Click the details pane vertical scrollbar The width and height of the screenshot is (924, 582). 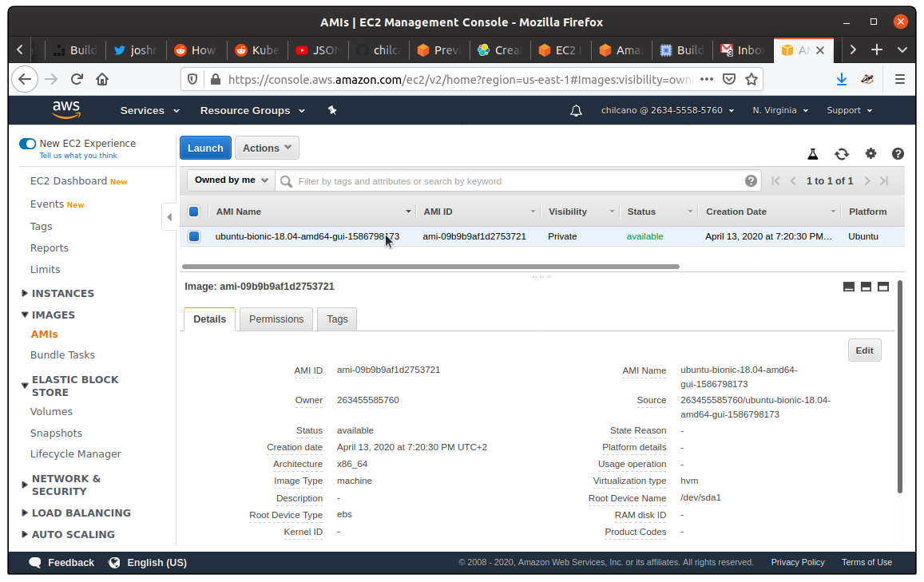point(900,387)
